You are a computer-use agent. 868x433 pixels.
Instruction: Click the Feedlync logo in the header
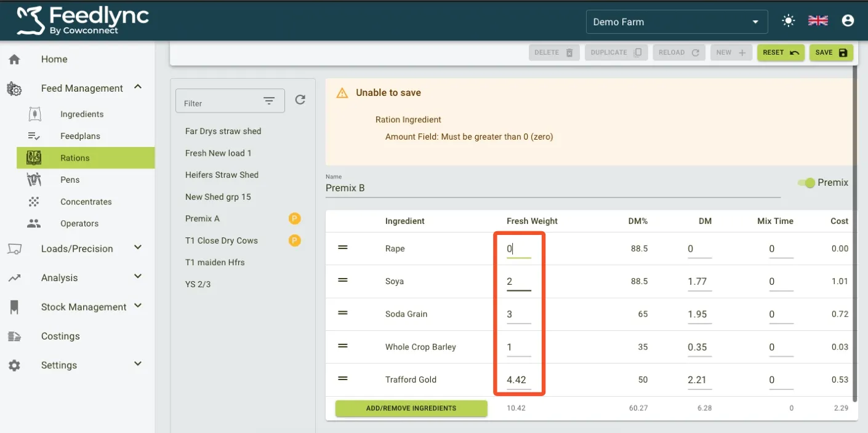click(83, 20)
